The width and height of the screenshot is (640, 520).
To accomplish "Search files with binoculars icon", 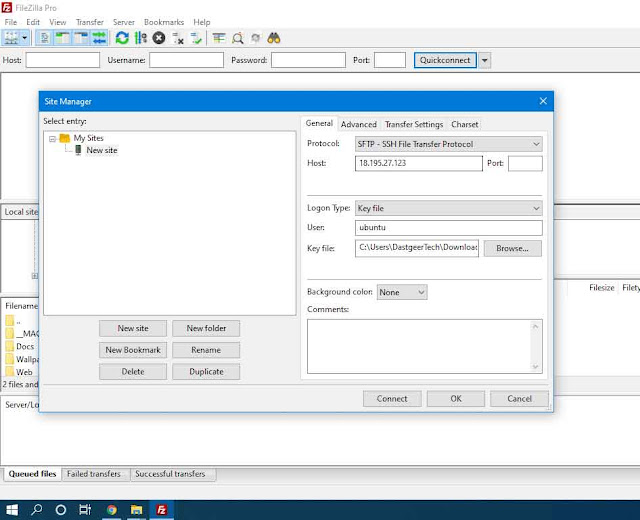I will pyautogui.click(x=274, y=38).
